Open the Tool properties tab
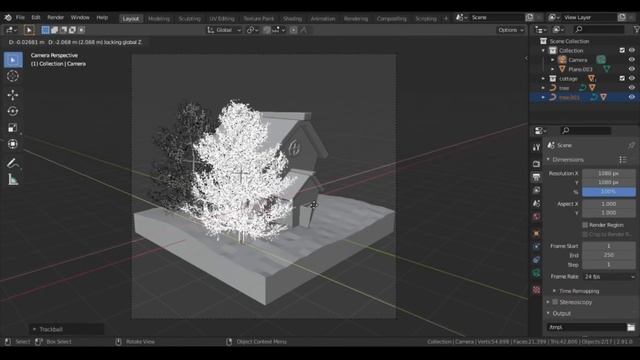Image resolution: width=640 pixels, height=360 pixels. [536, 148]
